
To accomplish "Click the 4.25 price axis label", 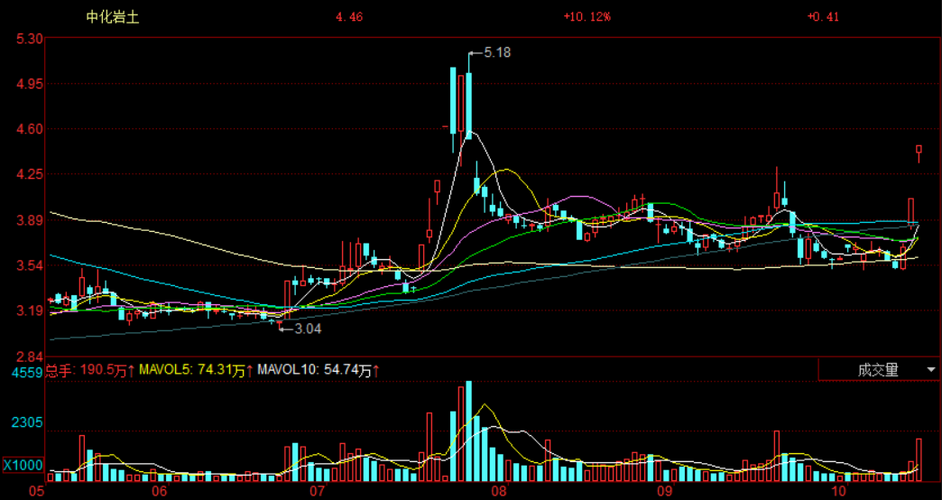I will [28, 174].
